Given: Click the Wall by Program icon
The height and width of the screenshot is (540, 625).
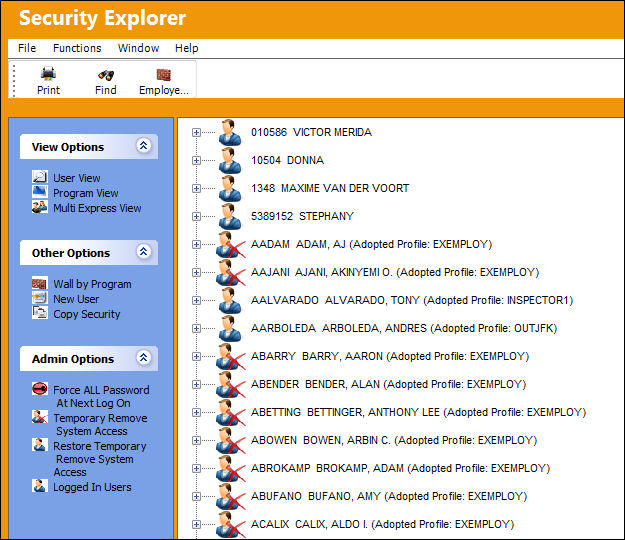Looking at the screenshot, I should [40, 283].
